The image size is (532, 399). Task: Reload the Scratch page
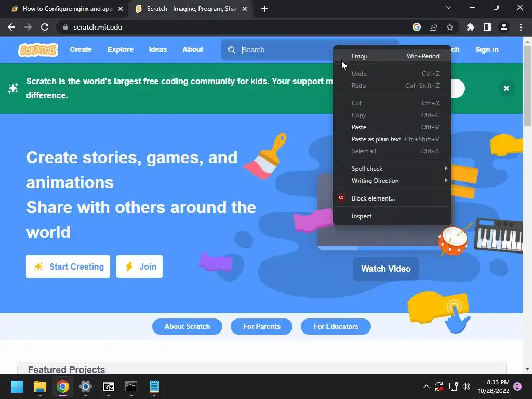pos(45,27)
